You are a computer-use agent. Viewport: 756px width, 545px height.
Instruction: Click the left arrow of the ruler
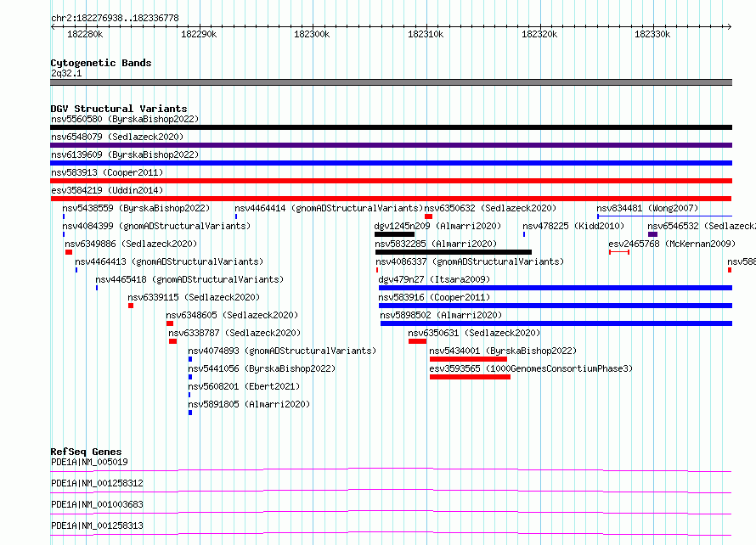pos(53,27)
